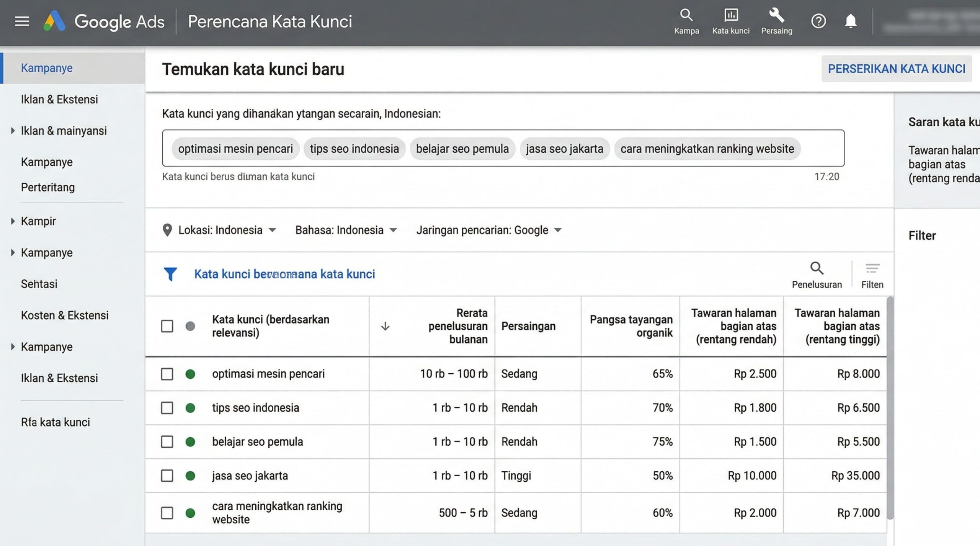The height and width of the screenshot is (546, 980).
Task: Click the gray status dot in header
Action: pyautogui.click(x=190, y=326)
